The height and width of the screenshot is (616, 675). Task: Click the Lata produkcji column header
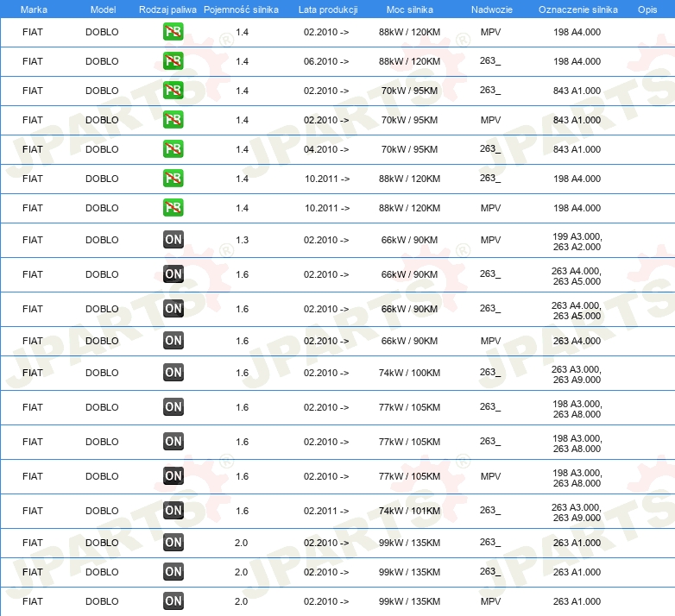click(328, 9)
